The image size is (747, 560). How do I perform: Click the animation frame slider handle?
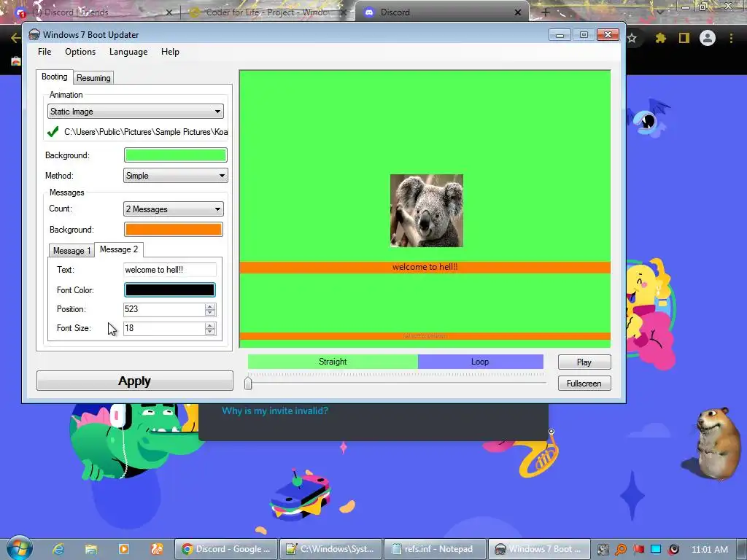click(248, 383)
